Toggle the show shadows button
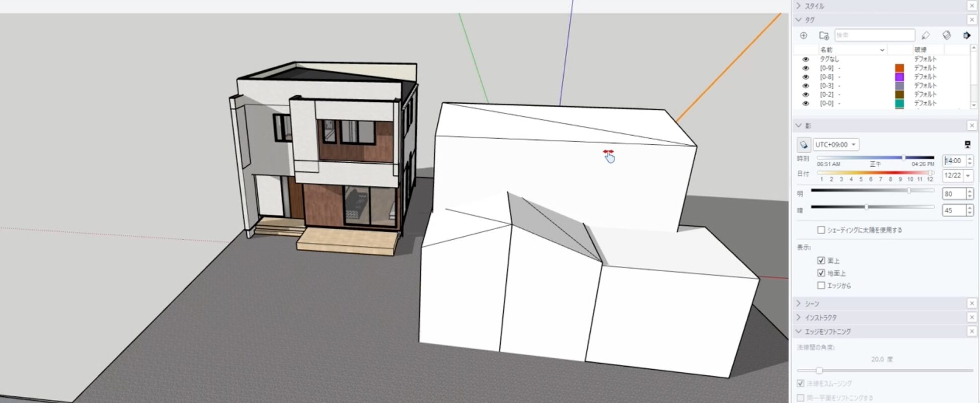This screenshot has width=980, height=403. click(804, 145)
